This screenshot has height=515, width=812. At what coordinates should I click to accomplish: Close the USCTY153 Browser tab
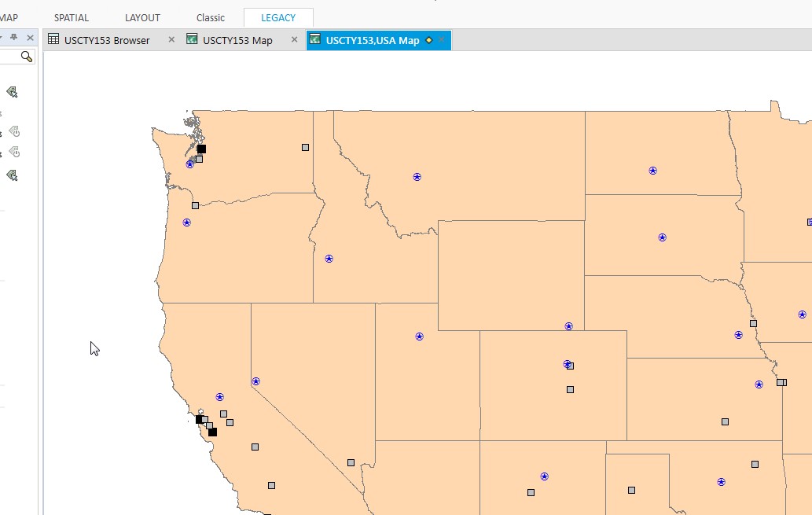171,39
